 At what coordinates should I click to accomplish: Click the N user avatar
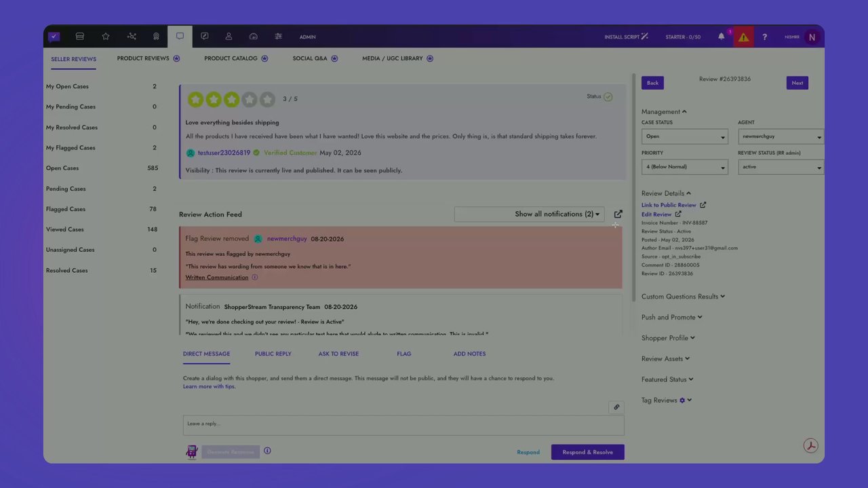(812, 37)
